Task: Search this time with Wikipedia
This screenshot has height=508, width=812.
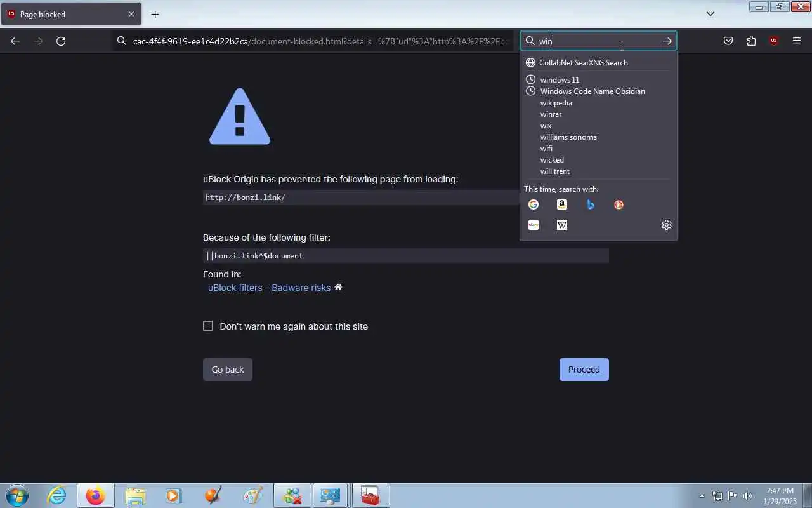Action: pyautogui.click(x=562, y=225)
